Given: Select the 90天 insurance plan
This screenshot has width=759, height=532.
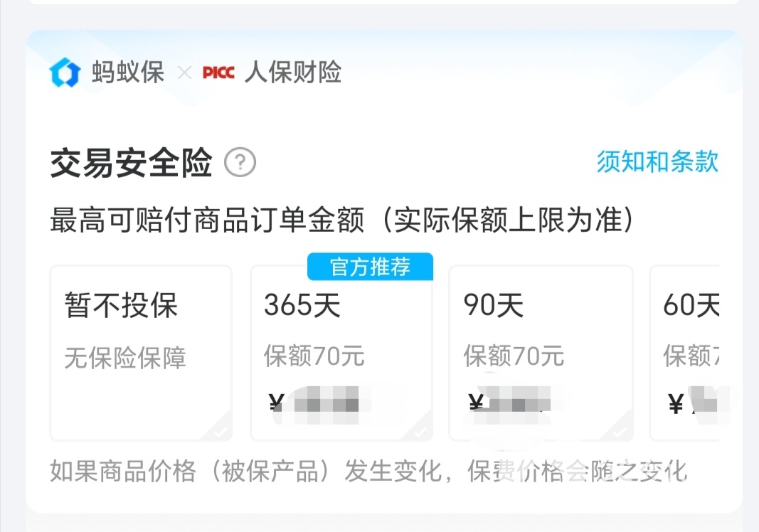Looking at the screenshot, I should point(541,353).
